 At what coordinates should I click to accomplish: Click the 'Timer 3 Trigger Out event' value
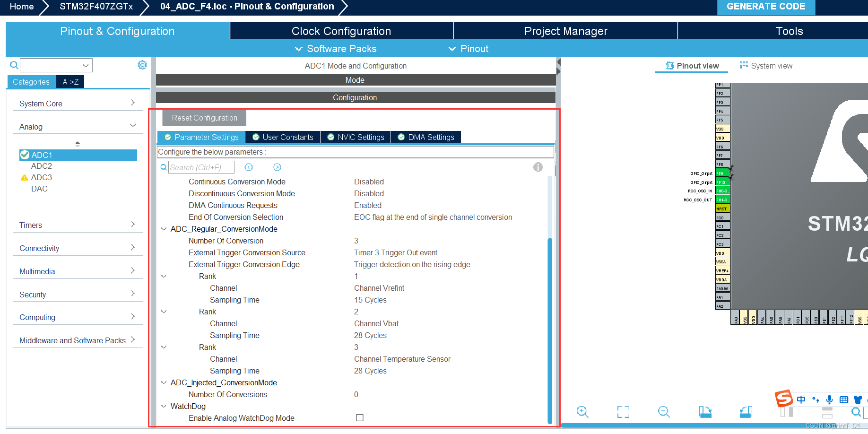click(396, 252)
